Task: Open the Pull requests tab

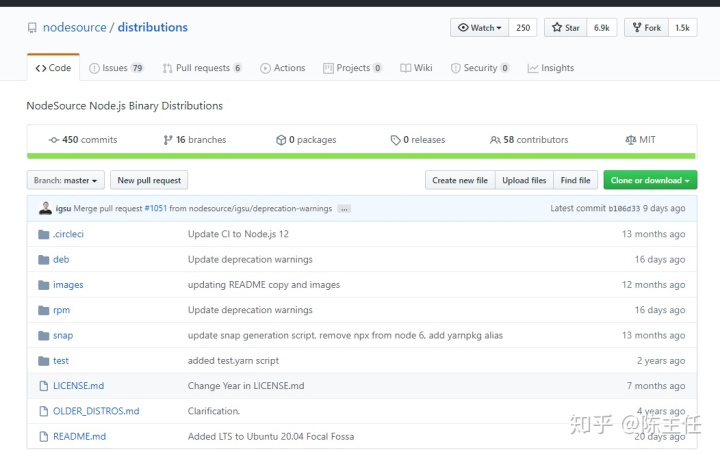Action: pos(202,68)
